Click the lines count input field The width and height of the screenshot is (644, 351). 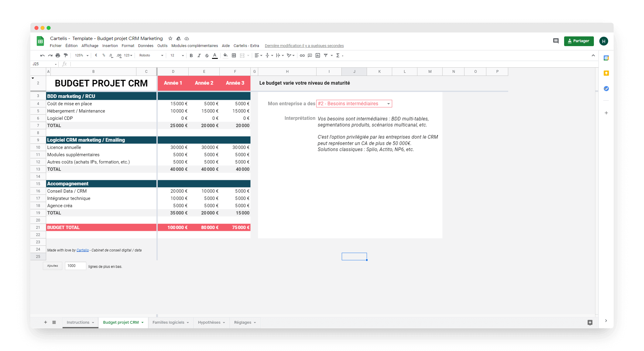75,266
